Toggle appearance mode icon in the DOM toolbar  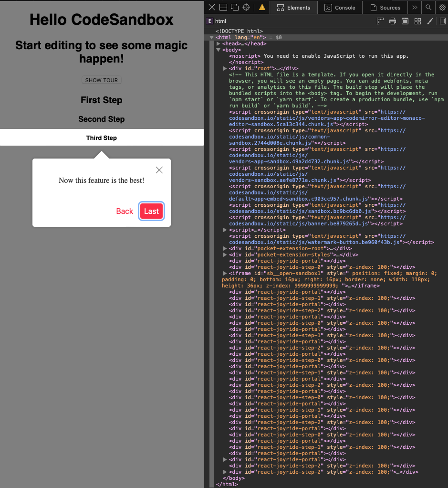pyautogui.click(x=405, y=21)
